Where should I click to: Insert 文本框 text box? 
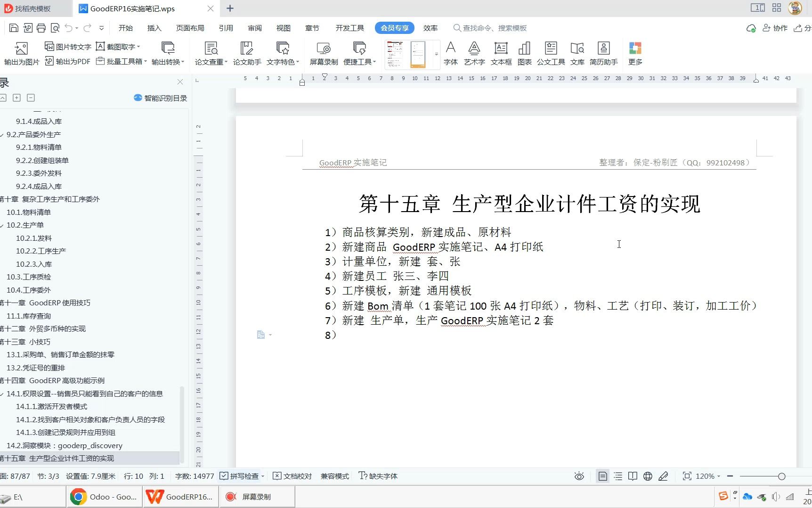pyautogui.click(x=501, y=54)
